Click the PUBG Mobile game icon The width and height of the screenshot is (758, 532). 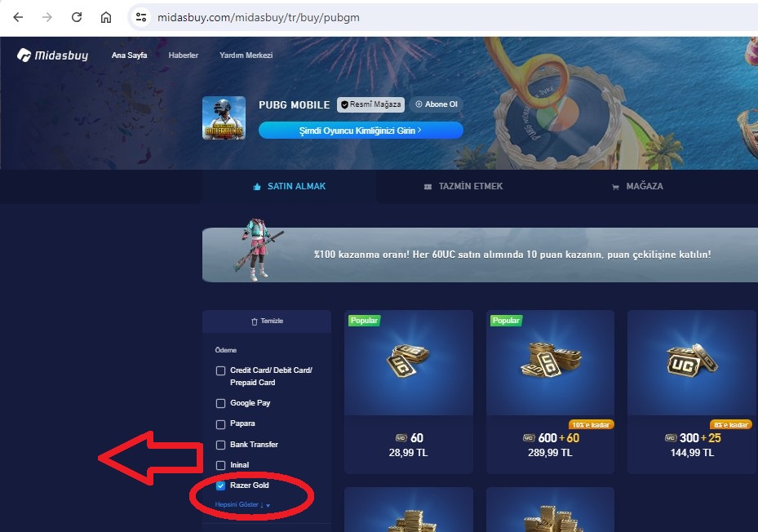tap(224, 117)
